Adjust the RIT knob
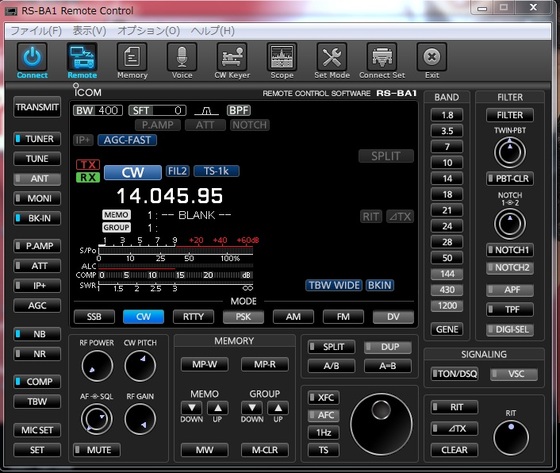The width and height of the screenshot is (560, 473). [x=511, y=438]
